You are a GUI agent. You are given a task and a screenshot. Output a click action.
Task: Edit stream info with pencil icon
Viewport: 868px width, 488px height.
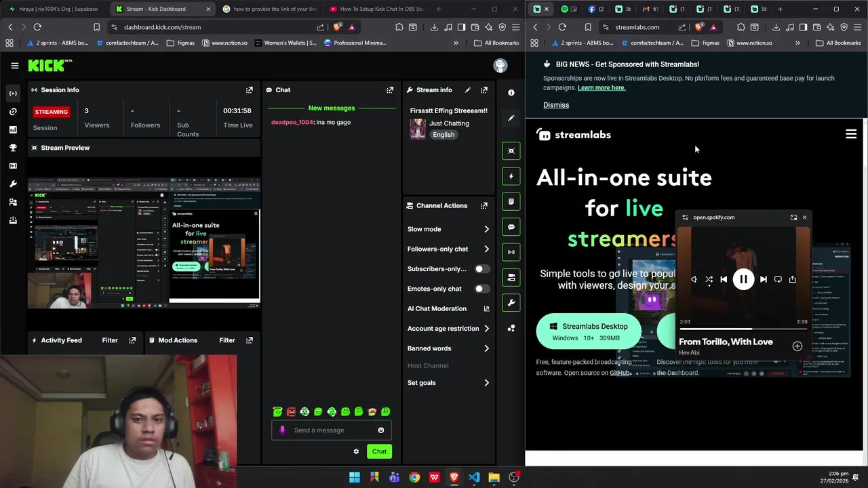(468, 89)
